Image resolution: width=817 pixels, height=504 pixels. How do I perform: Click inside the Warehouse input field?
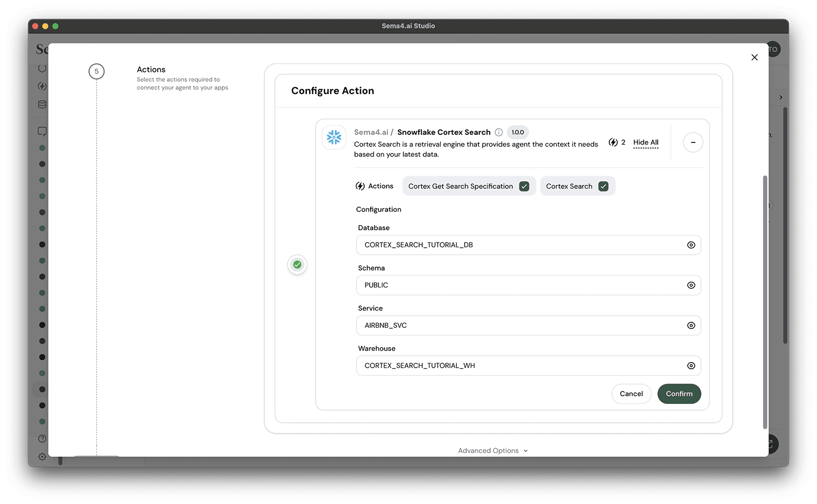click(511, 366)
